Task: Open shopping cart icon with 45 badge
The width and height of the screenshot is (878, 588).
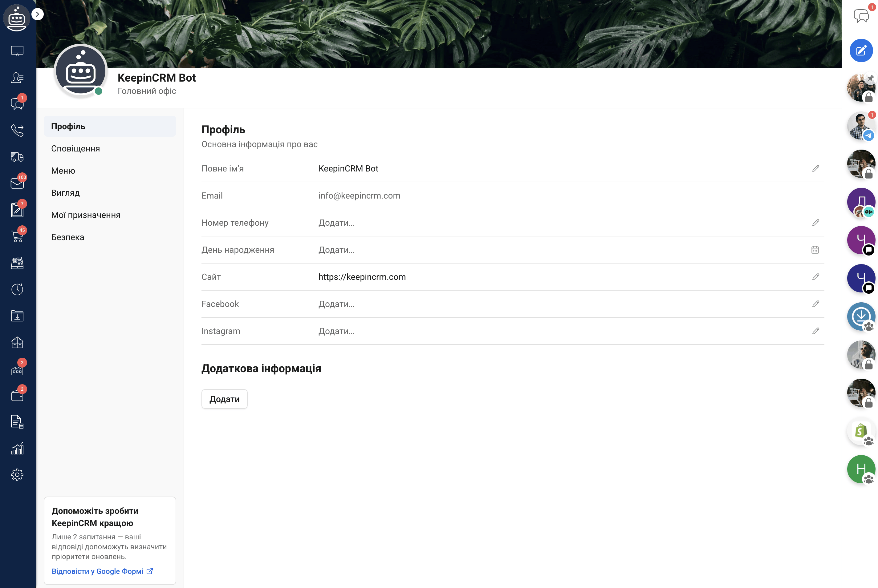Action: pos(17,236)
